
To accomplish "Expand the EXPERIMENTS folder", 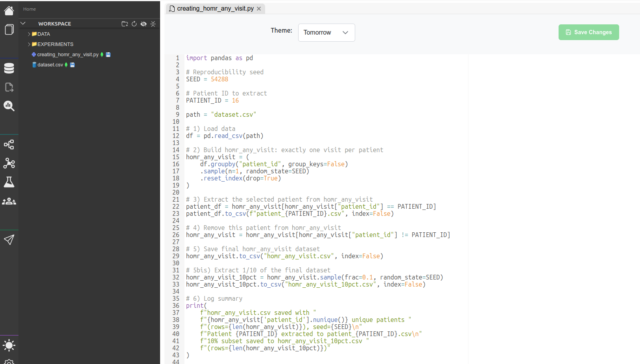I will (29, 44).
